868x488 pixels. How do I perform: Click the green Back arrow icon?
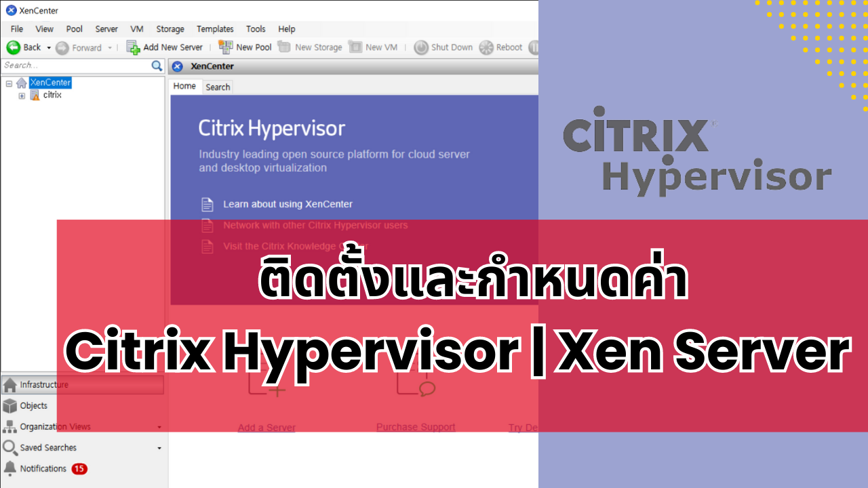[x=13, y=47]
